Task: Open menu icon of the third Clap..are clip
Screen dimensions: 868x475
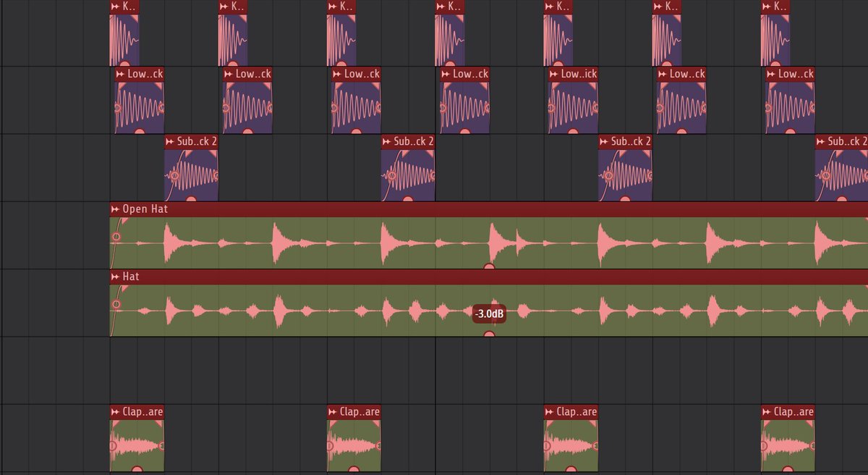Action: coord(550,412)
